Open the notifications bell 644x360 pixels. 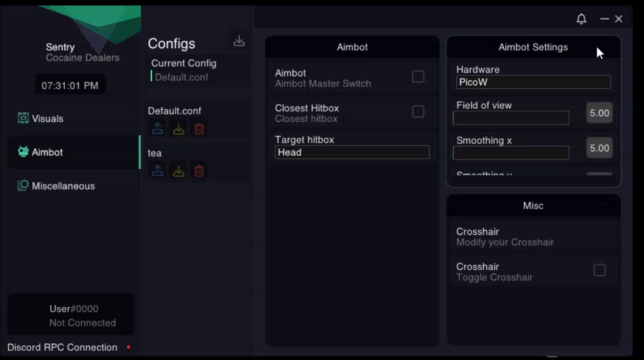click(581, 19)
